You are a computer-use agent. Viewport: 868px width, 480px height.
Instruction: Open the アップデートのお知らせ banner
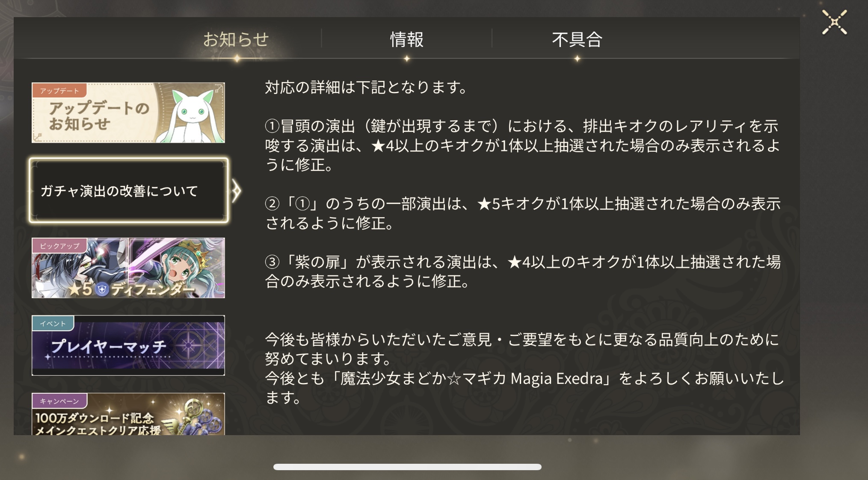pos(128,113)
